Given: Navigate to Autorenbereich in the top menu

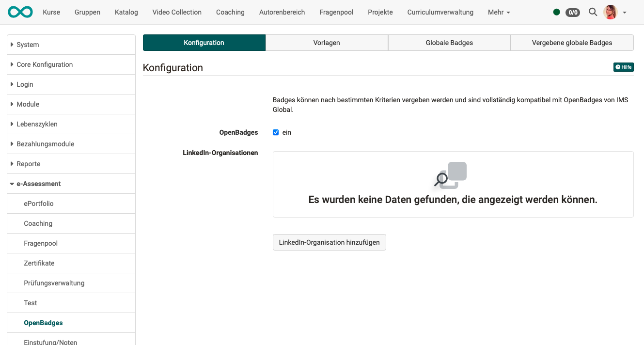Looking at the screenshot, I should click(282, 12).
